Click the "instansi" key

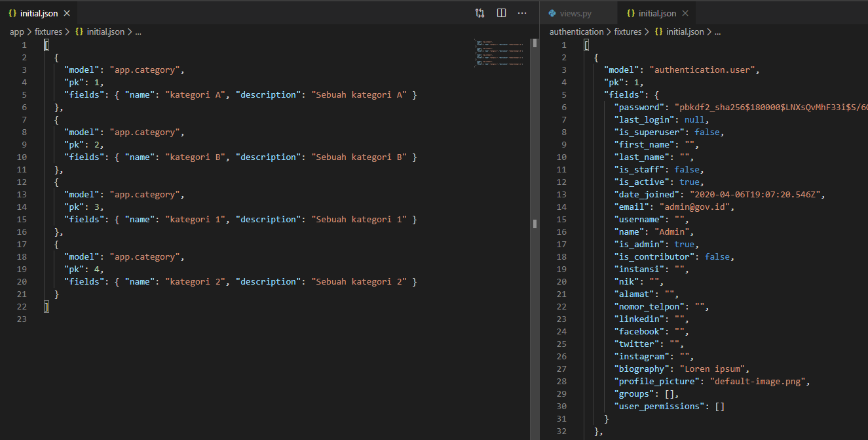click(x=639, y=270)
